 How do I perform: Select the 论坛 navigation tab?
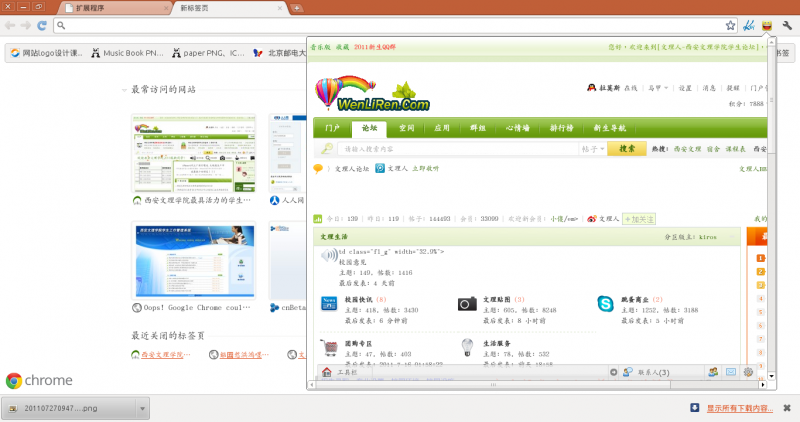click(x=369, y=129)
